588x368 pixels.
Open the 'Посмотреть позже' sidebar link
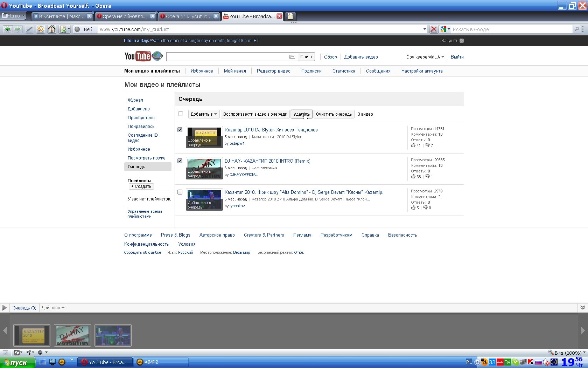146,158
